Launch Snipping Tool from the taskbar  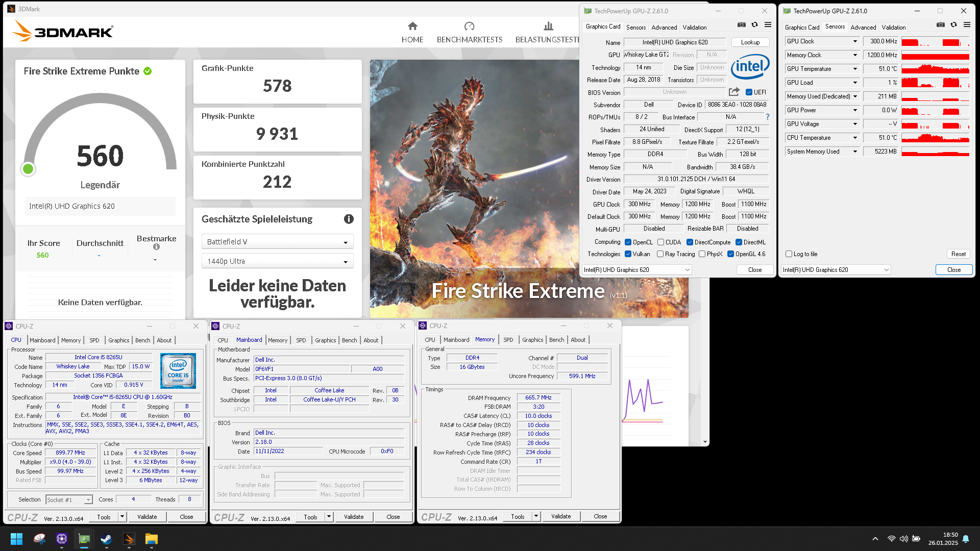point(39,539)
